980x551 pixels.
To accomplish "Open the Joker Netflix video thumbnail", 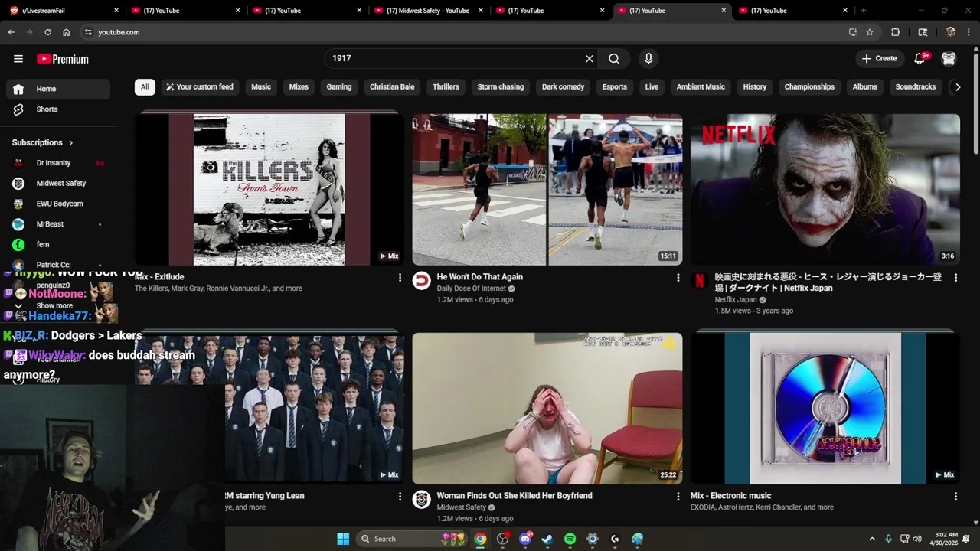I will click(825, 190).
